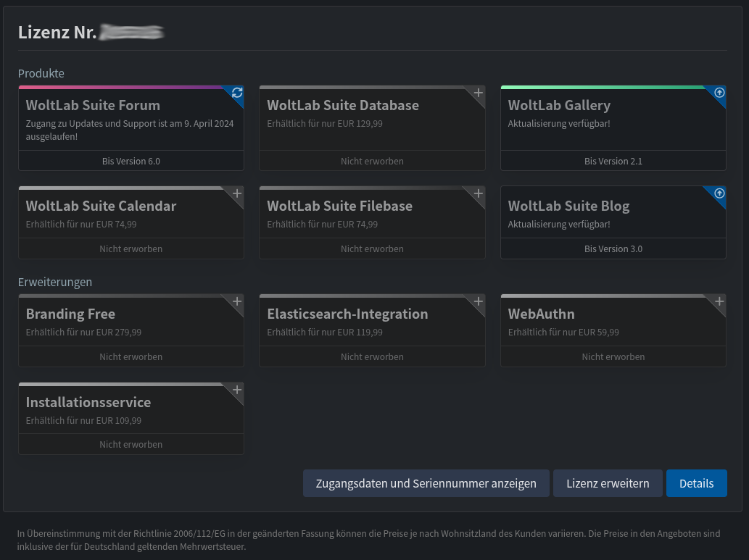749x560 pixels.
Task: Click the plus icon on WoltLab Suite Database
Action: 478,93
